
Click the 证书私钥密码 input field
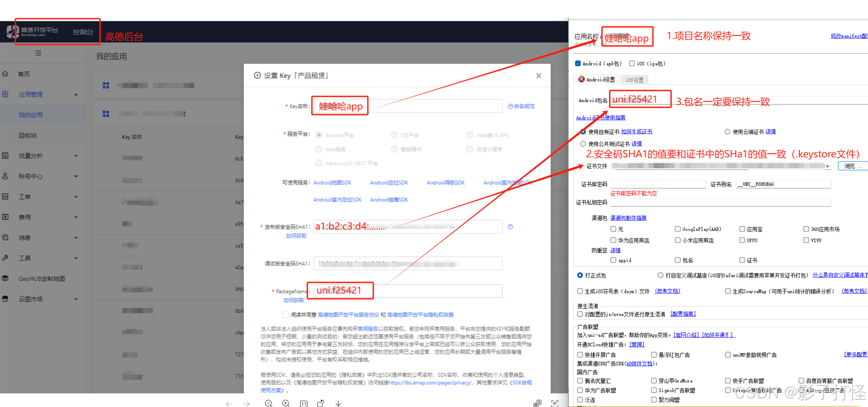721,202
